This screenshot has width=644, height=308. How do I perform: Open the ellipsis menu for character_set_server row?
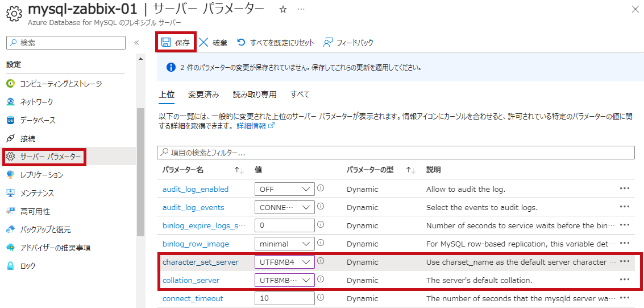tap(625, 261)
